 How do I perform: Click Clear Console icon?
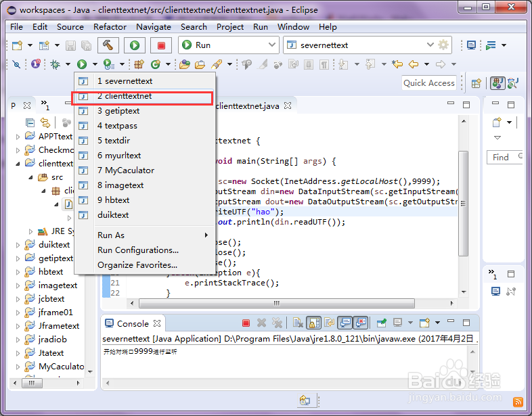[x=298, y=323]
